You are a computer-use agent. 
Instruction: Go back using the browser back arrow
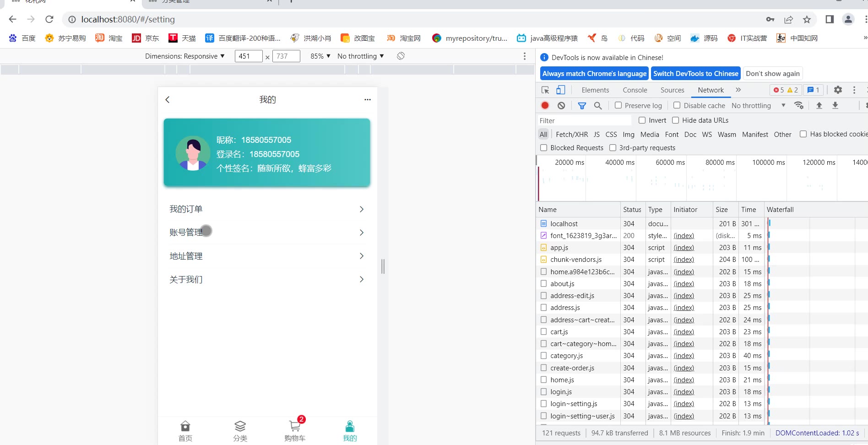[12, 19]
